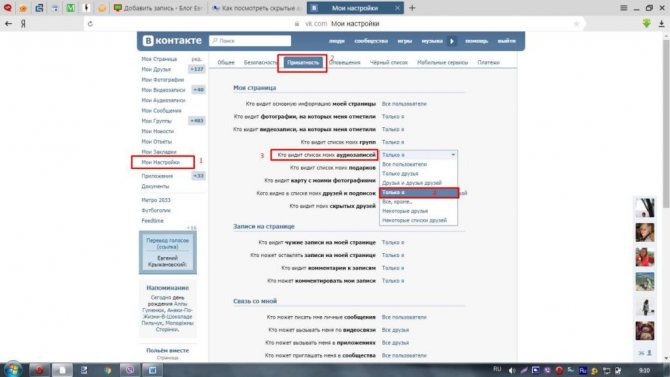The image size is (670, 377).
Task: Open the browser downloads arrow icon
Action: (x=661, y=24)
